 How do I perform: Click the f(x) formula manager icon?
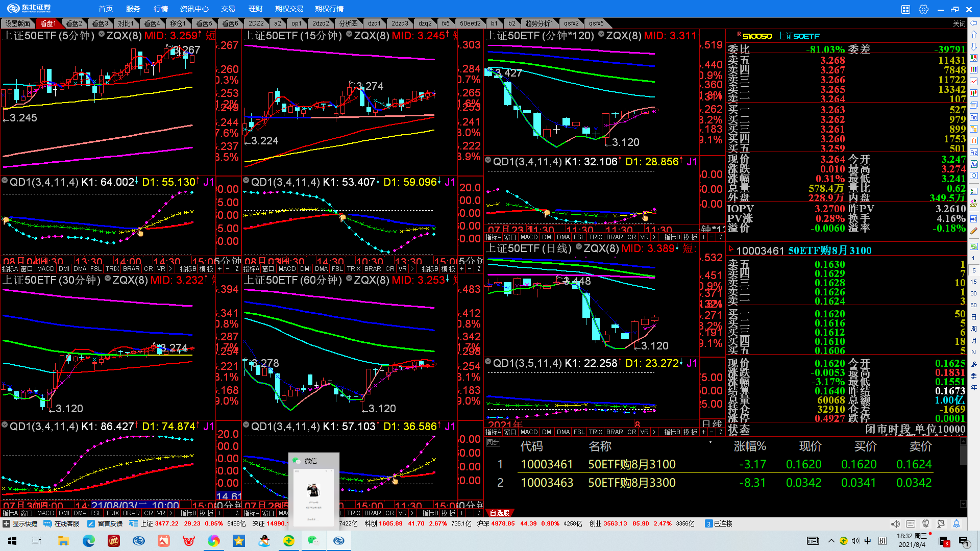coord(974,164)
